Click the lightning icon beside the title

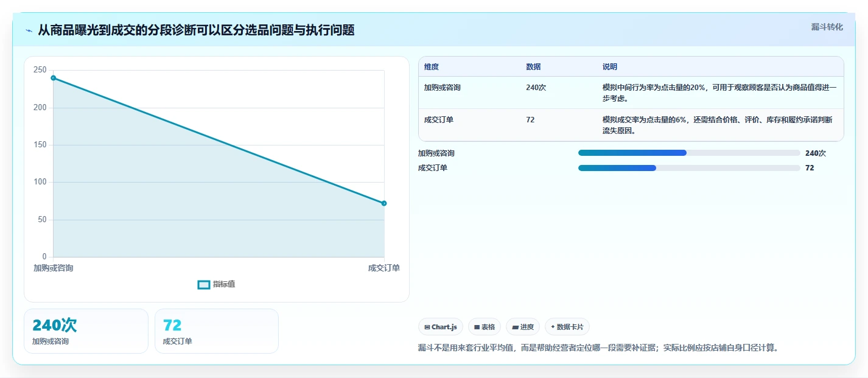click(29, 30)
